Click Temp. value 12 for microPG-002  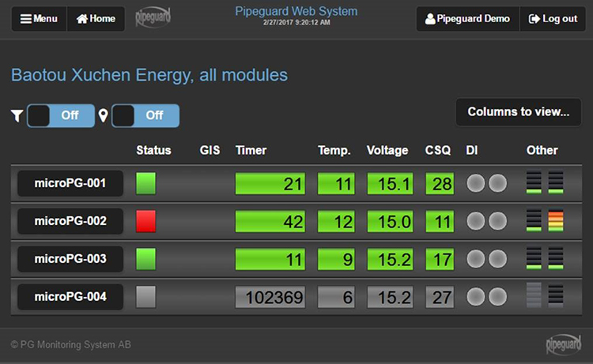point(336,222)
